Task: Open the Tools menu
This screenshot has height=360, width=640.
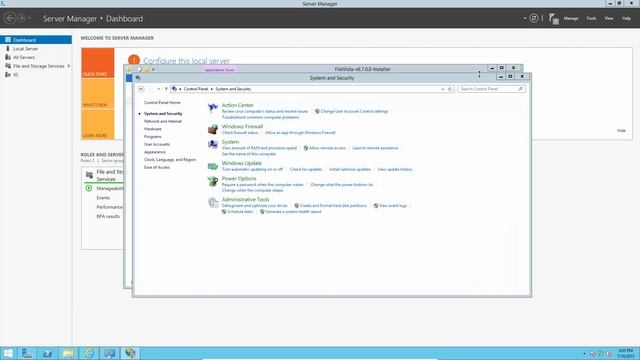Action: coord(591,18)
